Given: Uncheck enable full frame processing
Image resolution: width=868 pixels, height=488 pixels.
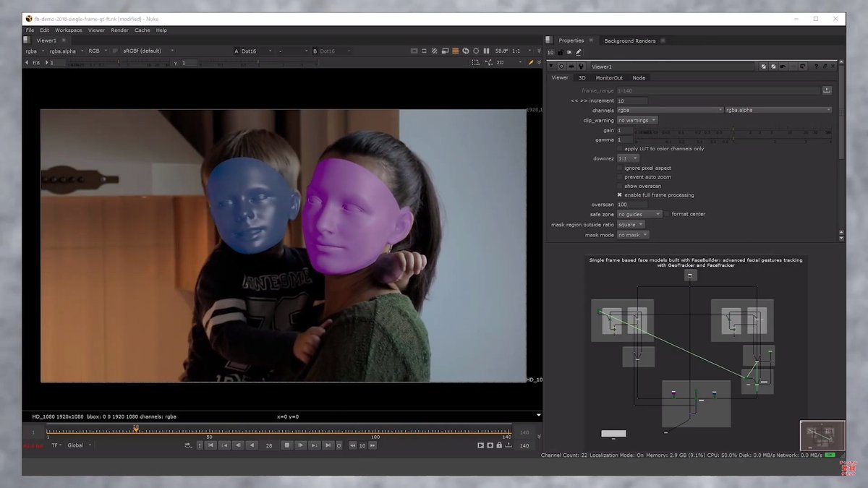Looking at the screenshot, I should point(620,195).
